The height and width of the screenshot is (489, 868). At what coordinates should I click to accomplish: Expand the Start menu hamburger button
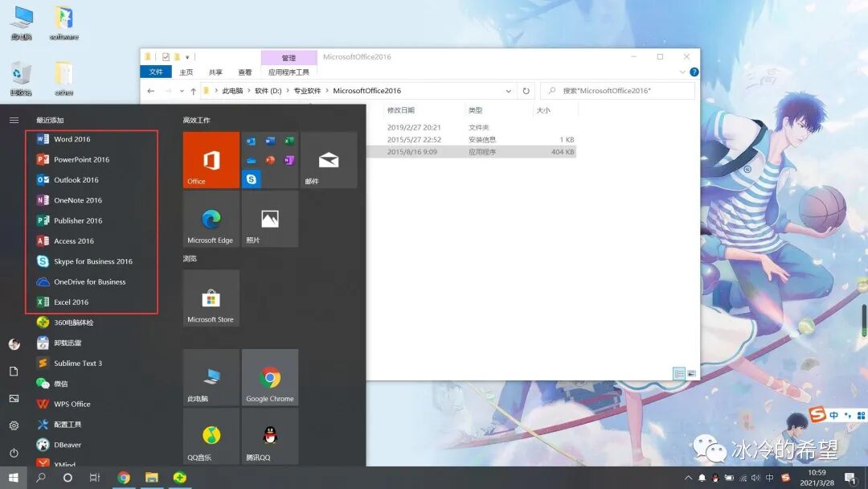pyautogui.click(x=14, y=120)
